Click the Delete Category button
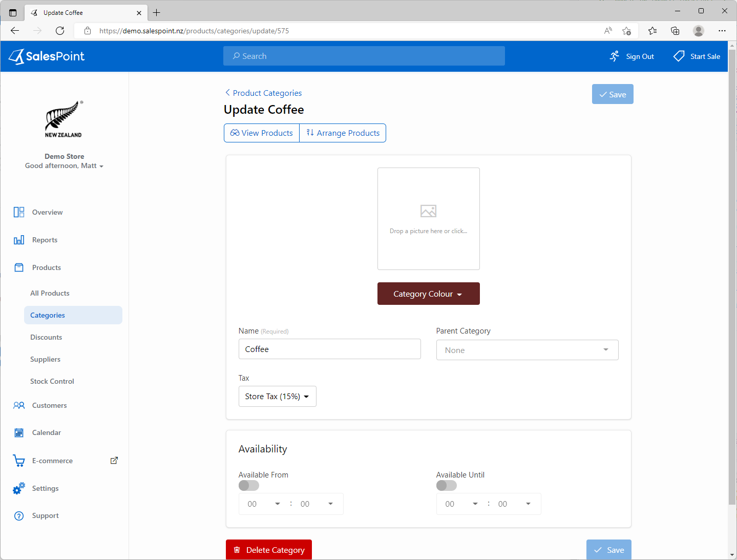 coord(268,549)
